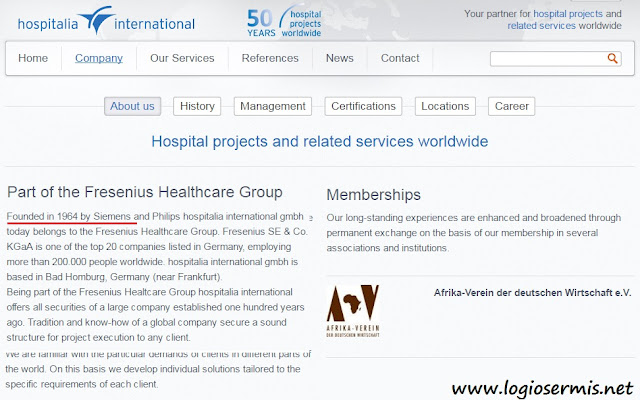Click text 'associations and institutions.'
The width and height of the screenshot is (640, 400).
pyautogui.click(x=387, y=248)
